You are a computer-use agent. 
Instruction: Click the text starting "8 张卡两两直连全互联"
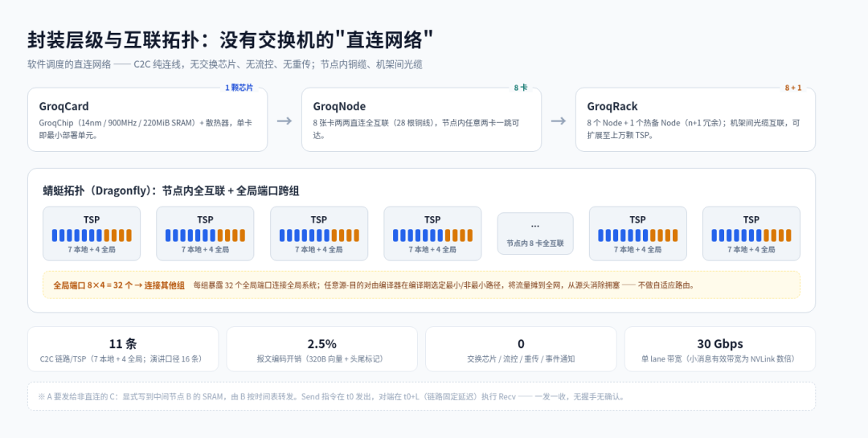click(416, 129)
